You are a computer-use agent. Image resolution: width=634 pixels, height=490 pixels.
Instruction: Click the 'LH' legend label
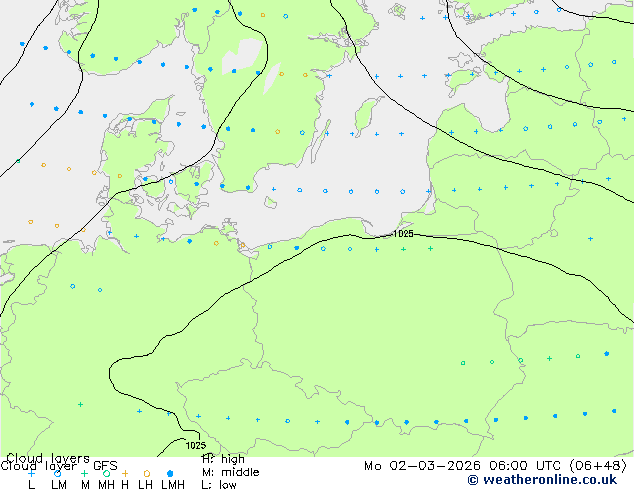tap(145, 484)
